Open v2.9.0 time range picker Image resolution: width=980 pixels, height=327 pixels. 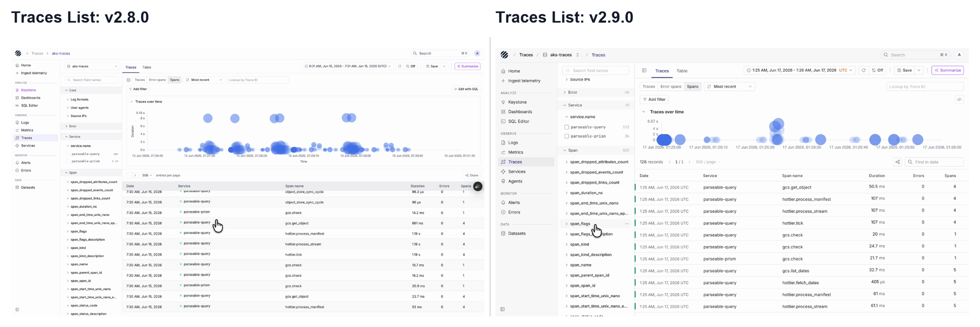pos(800,70)
